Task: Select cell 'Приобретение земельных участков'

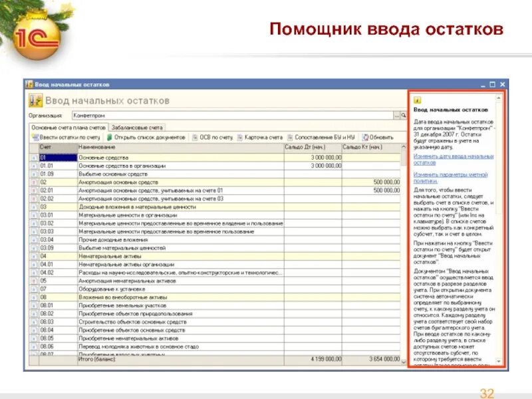Action: coord(180,305)
